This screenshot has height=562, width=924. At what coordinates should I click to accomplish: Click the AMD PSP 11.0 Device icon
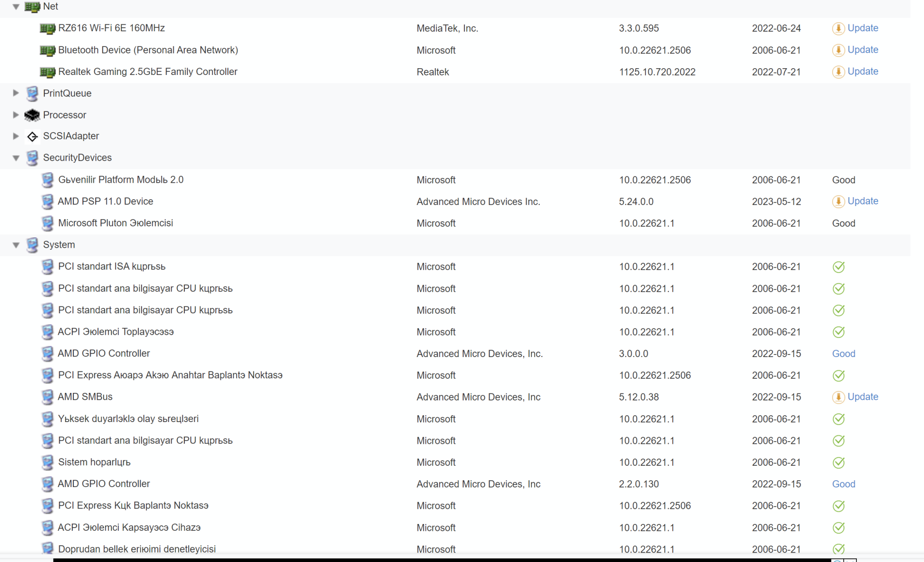pos(47,201)
